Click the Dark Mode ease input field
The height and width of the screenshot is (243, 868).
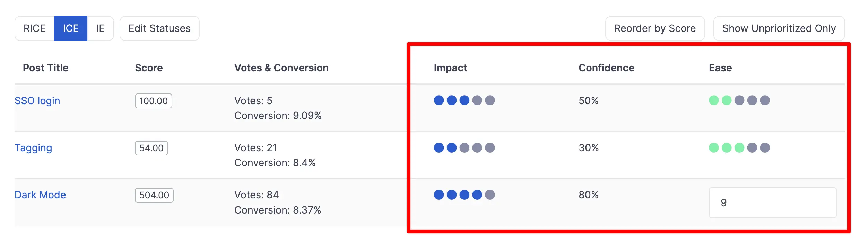click(772, 203)
